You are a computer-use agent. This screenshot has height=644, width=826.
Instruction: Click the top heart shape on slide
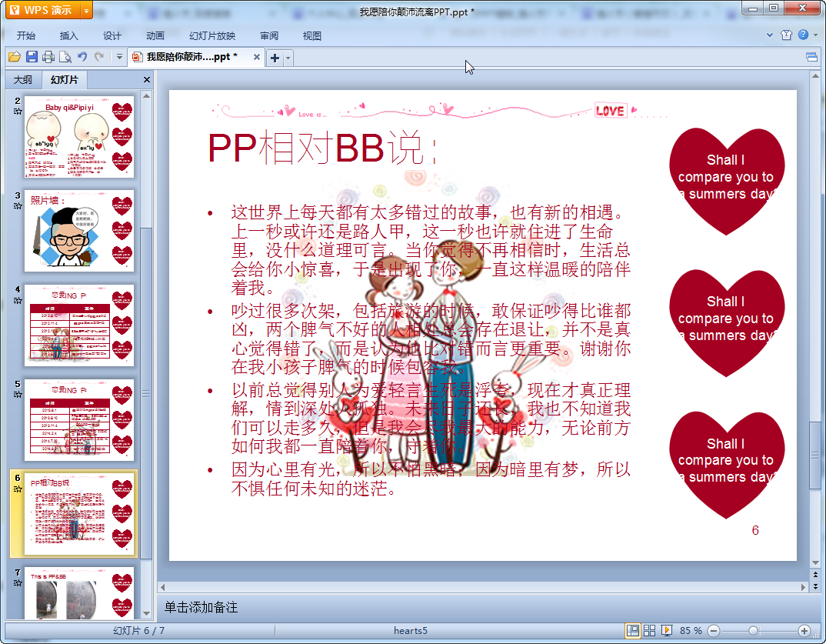(727, 181)
